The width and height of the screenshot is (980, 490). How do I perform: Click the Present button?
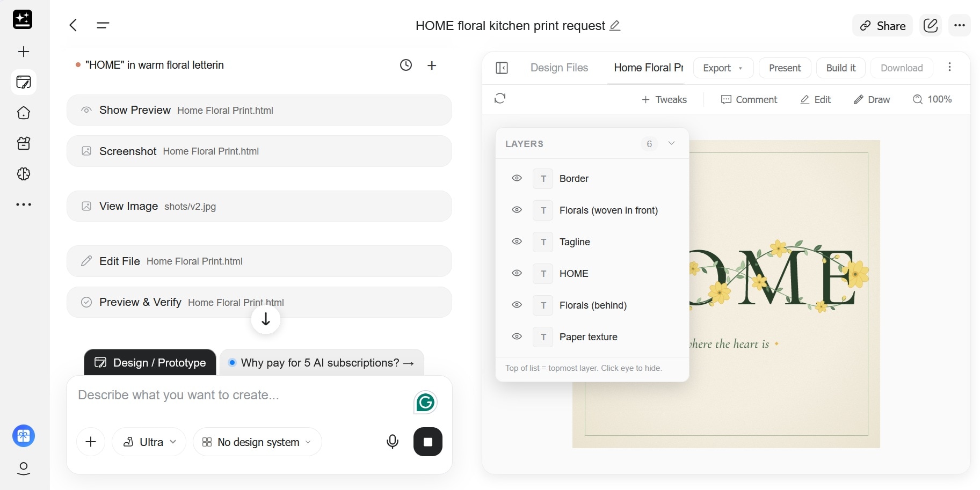point(785,68)
